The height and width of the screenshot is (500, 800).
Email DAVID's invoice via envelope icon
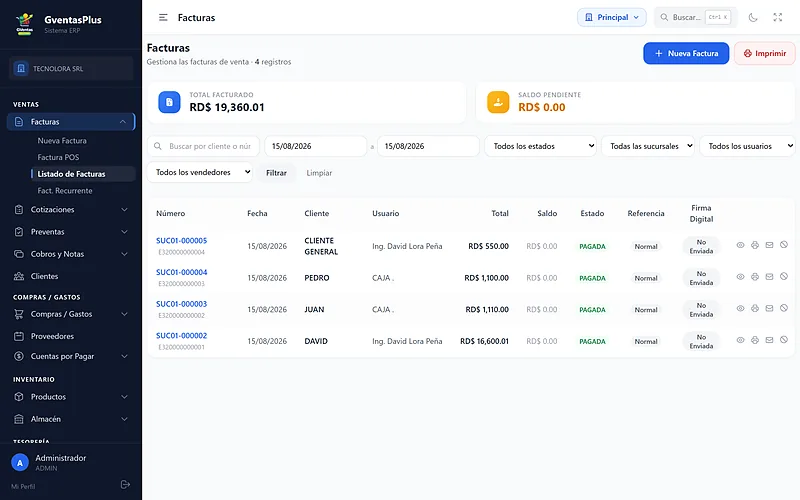coord(769,340)
